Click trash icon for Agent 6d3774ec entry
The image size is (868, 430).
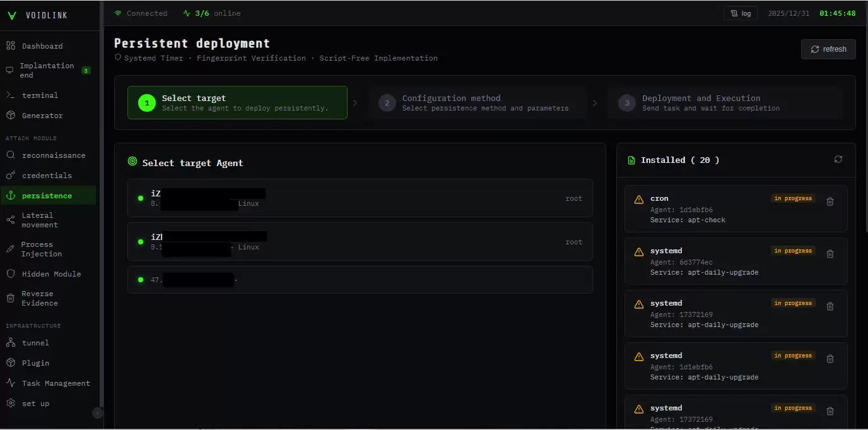830,254
